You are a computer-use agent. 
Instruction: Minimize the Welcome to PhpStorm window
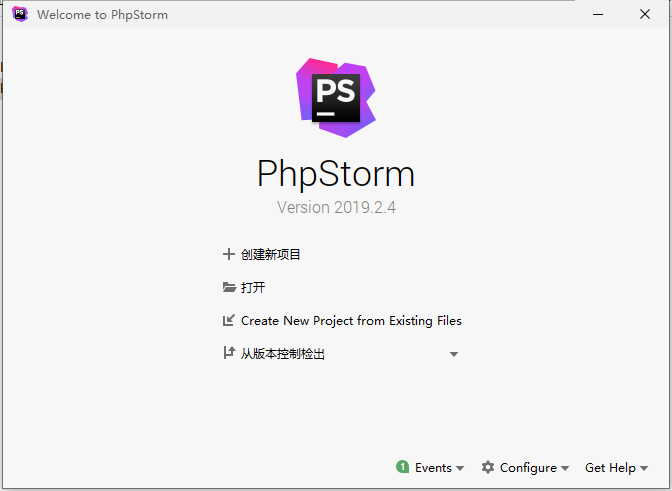598,14
